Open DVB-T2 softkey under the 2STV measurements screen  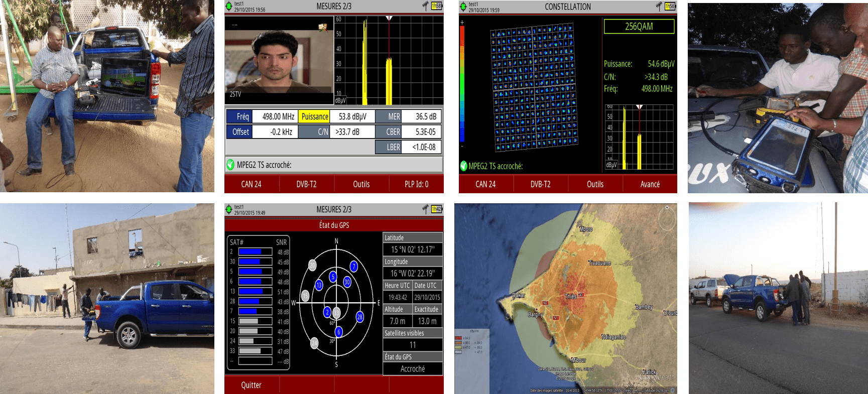point(306,184)
